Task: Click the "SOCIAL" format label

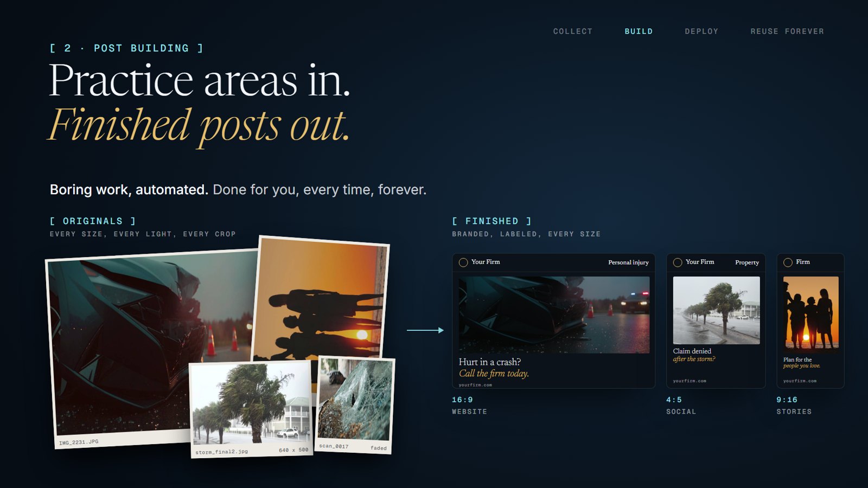Action: coord(681,412)
